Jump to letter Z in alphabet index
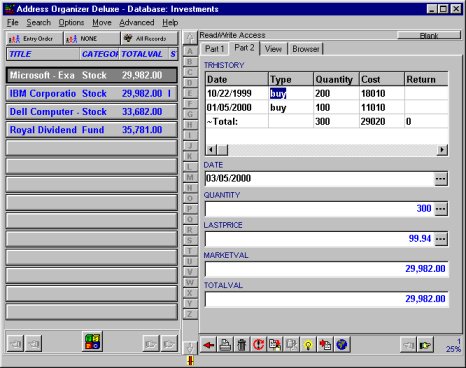Viewport: 466px width, 368px height. [x=190, y=314]
